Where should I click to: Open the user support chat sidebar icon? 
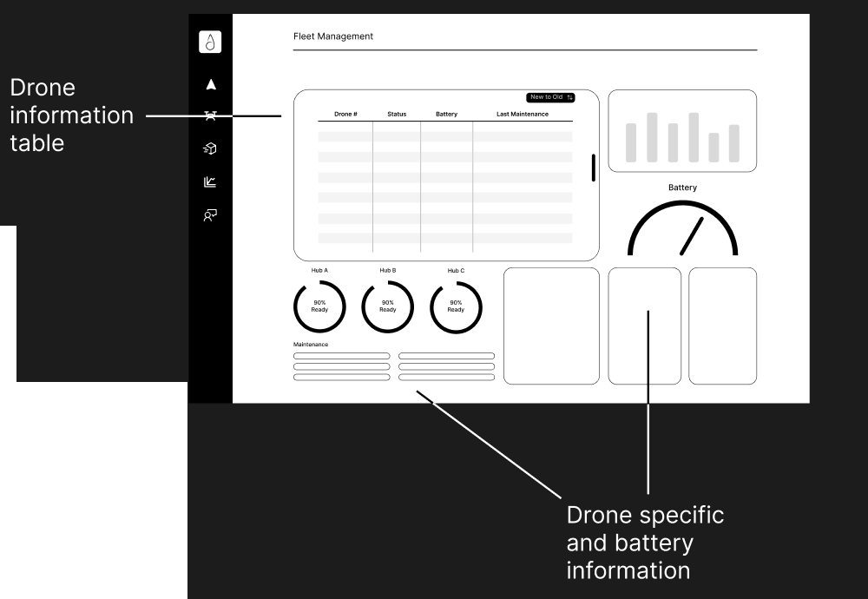[210, 215]
